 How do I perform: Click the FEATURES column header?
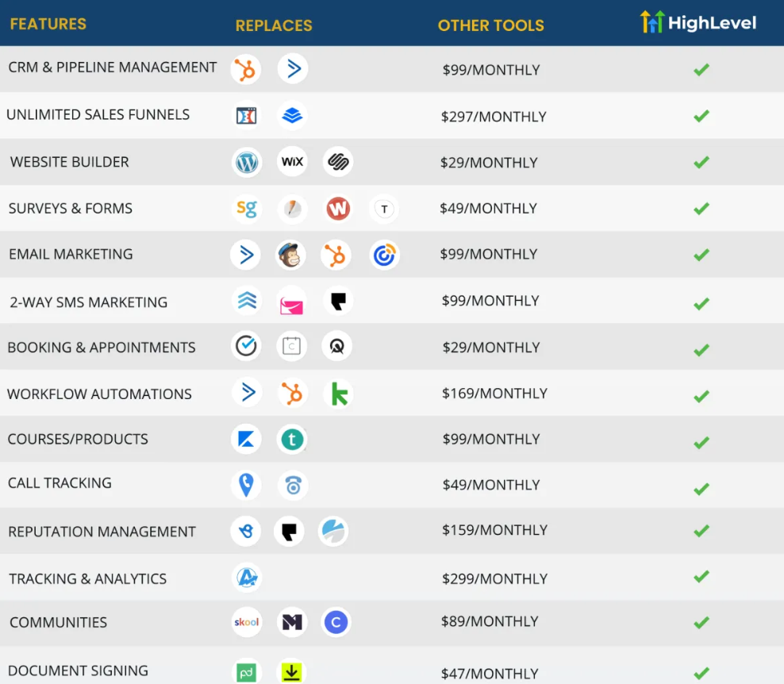coord(48,24)
